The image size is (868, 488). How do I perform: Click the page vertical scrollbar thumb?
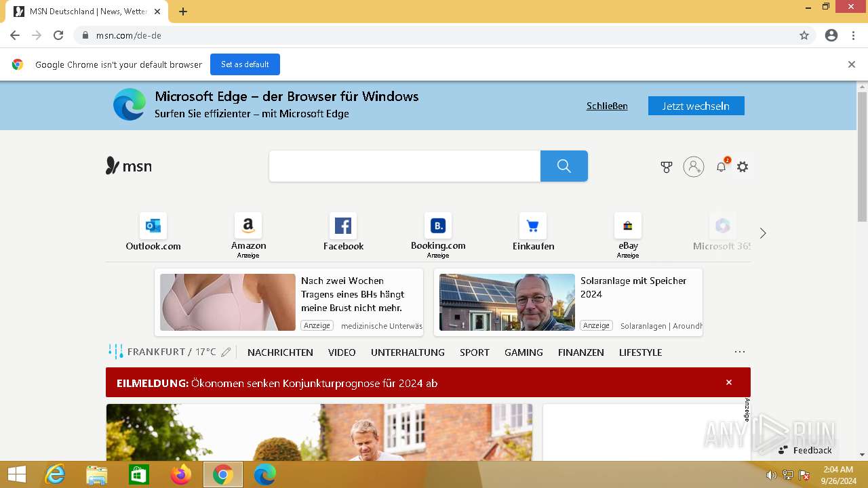tap(862, 157)
